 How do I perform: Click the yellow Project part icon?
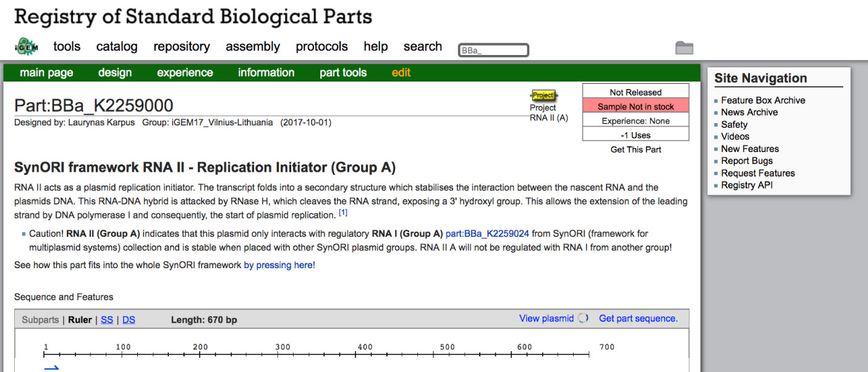(x=543, y=95)
